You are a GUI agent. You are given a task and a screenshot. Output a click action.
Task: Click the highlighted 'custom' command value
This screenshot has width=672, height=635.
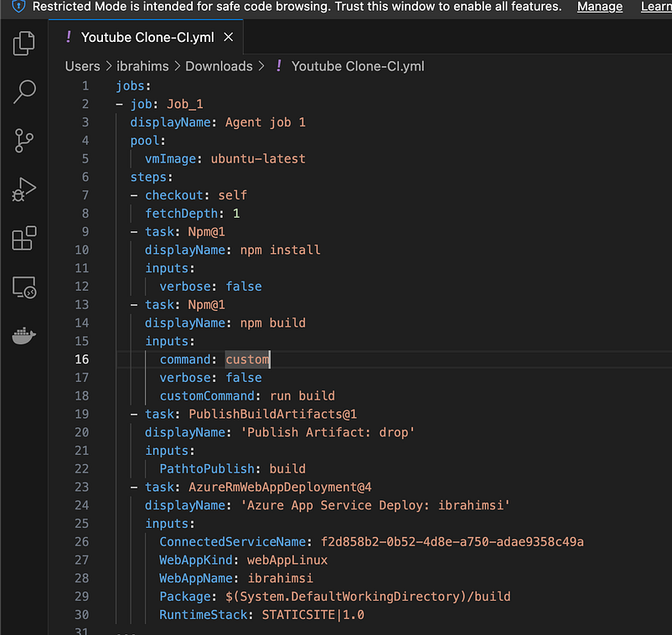click(248, 359)
